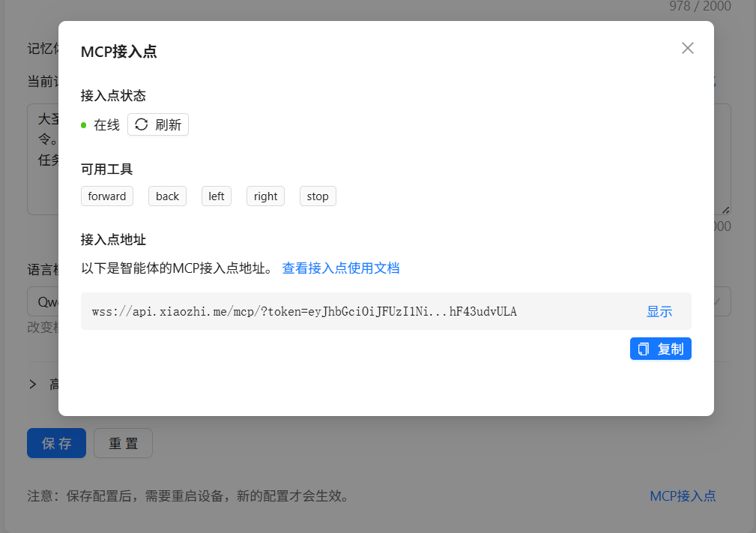756x533 pixels.
Task: Click 显示 to reveal full token
Action: click(x=659, y=312)
